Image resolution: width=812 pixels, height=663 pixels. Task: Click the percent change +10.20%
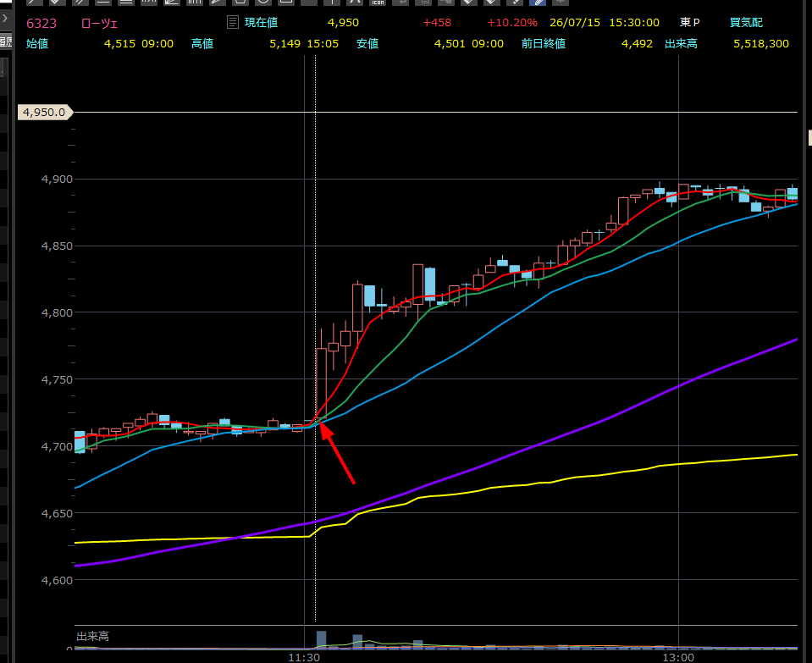[512, 23]
